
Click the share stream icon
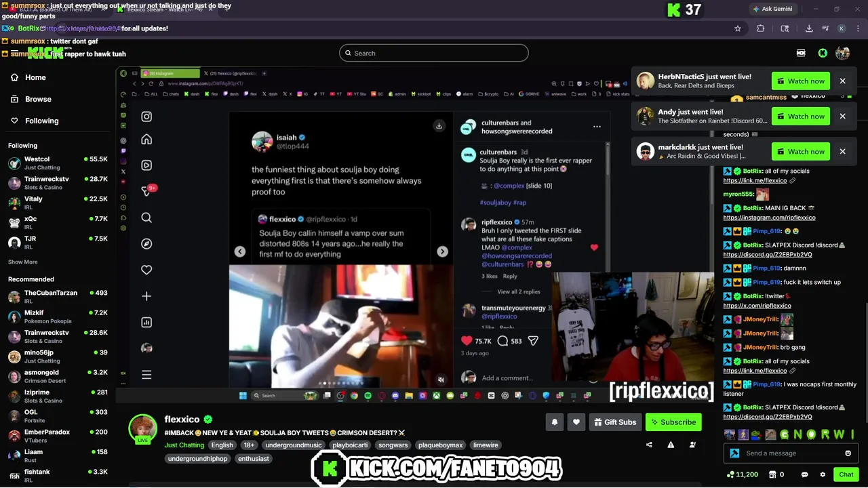[649, 445]
